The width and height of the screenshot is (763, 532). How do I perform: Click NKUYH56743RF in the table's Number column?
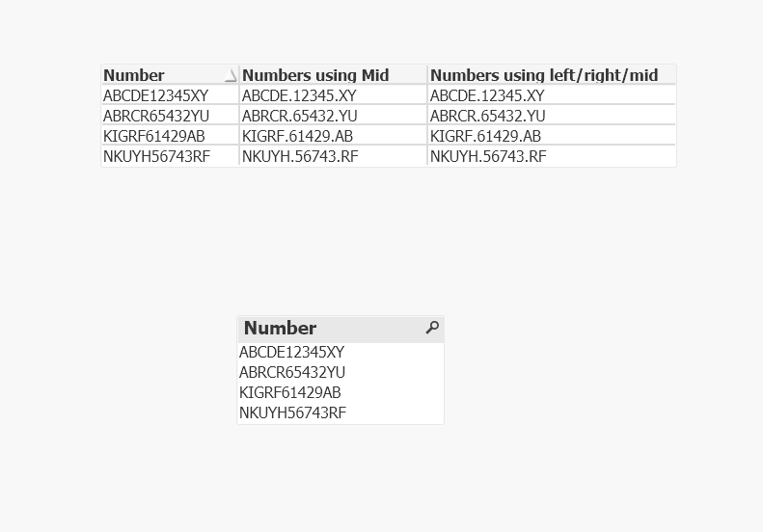click(156, 156)
